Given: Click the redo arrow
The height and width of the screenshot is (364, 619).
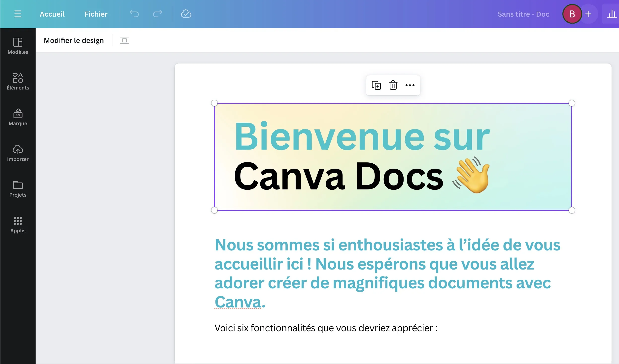Looking at the screenshot, I should point(157,14).
